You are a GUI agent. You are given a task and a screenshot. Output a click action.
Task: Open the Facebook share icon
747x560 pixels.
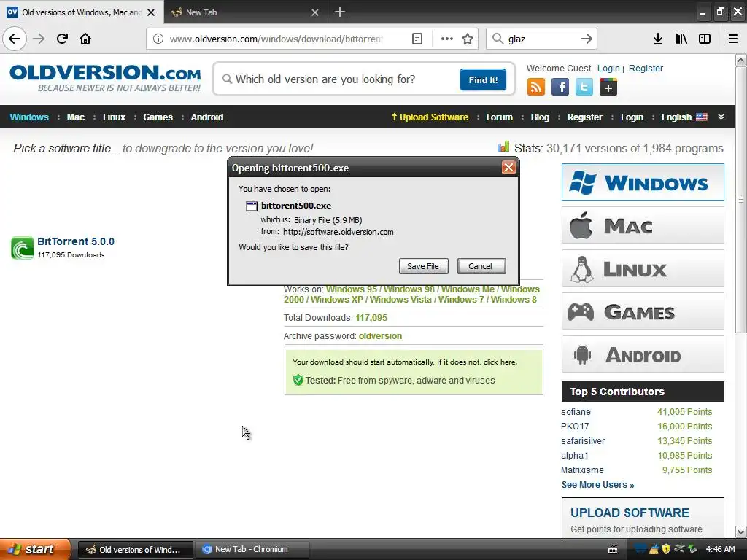[560, 87]
